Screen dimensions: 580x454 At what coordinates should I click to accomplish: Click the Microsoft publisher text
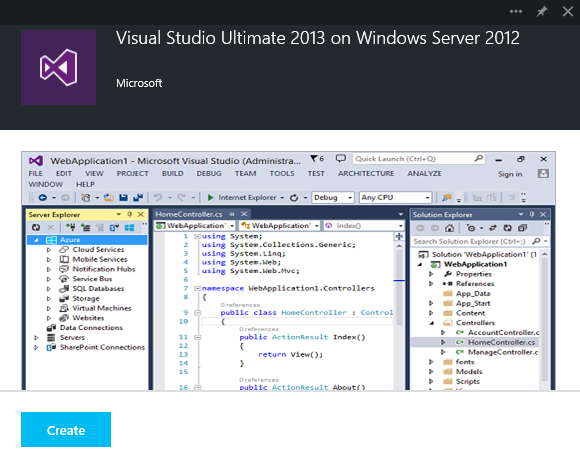pos(139,83)
